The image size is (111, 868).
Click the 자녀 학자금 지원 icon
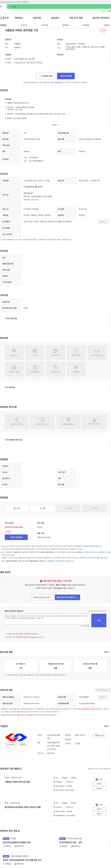97,353
